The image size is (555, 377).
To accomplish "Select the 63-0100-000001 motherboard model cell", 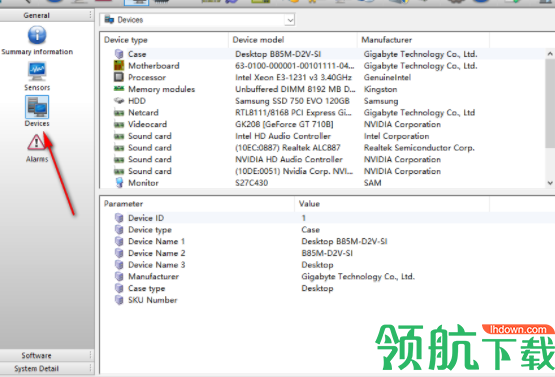I will (x=294, y=66).
